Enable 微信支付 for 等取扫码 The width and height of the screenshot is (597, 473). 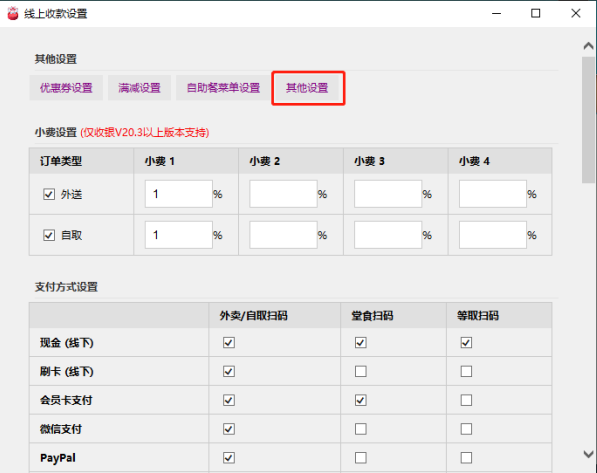click(466, 429)
